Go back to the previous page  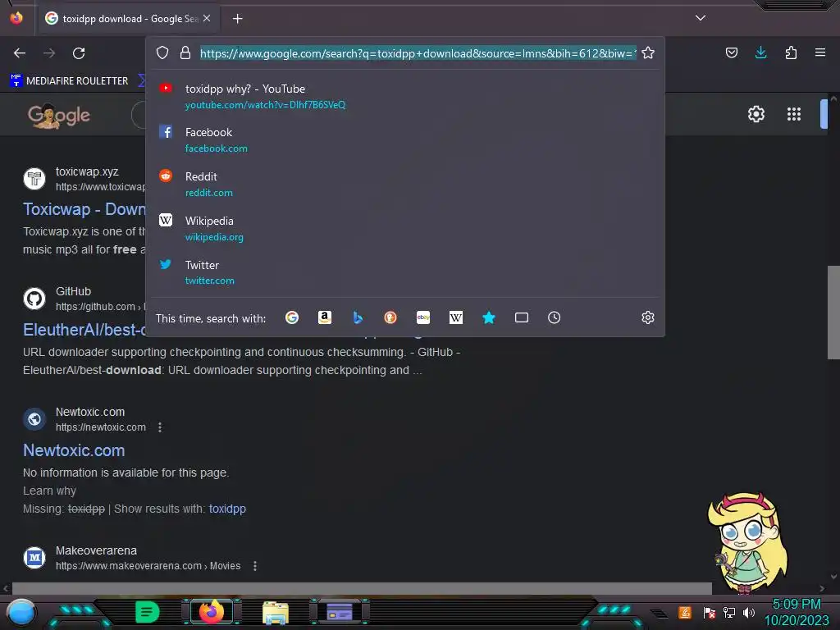[x=20, y=53]
